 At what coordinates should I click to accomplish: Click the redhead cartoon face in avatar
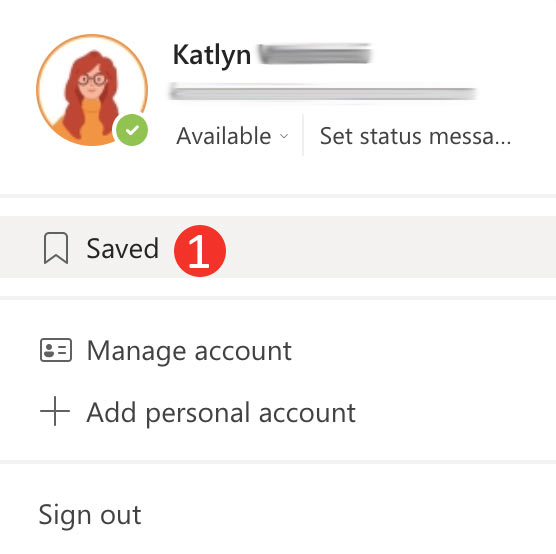click(x=92, y=84)
